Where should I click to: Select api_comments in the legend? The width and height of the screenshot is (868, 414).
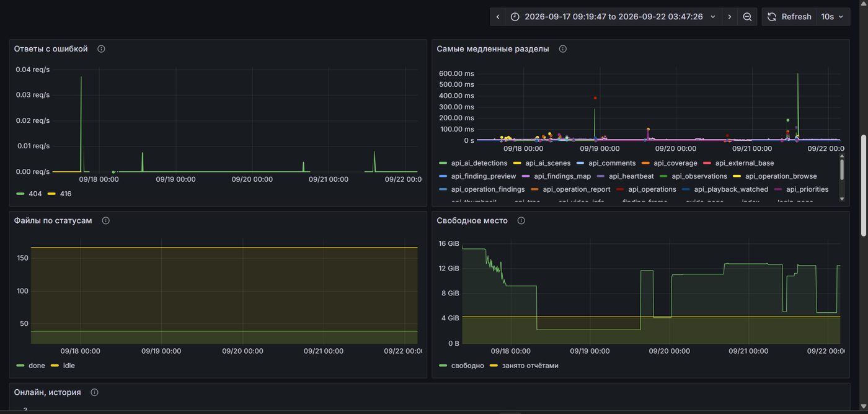[x=613, y=163]
